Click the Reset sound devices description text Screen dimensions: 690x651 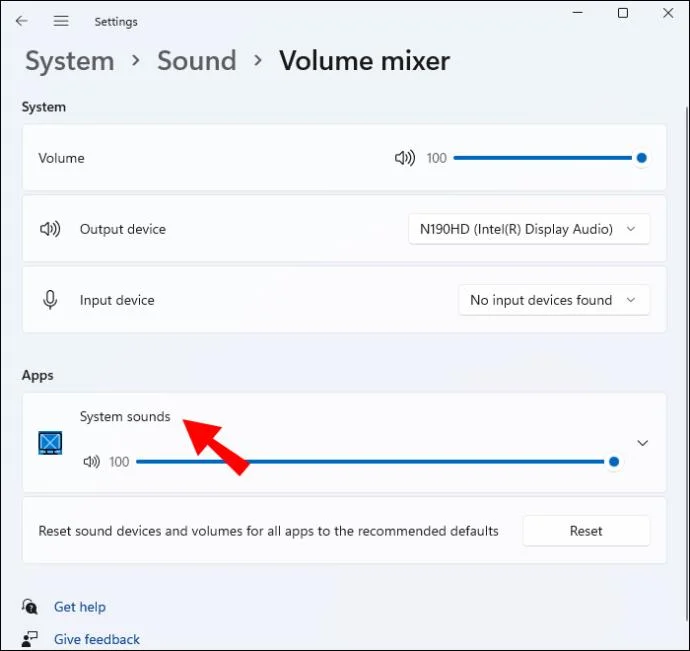(268, 531)
